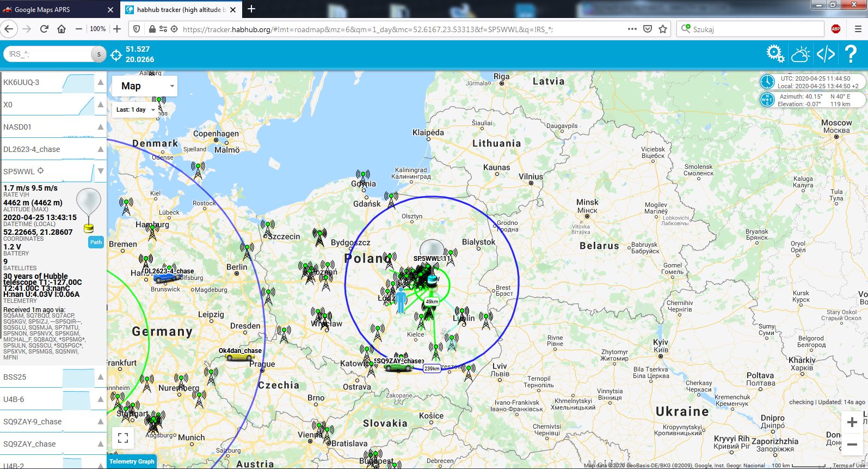Click the fullscreen map icon

(x=123, y=437)
